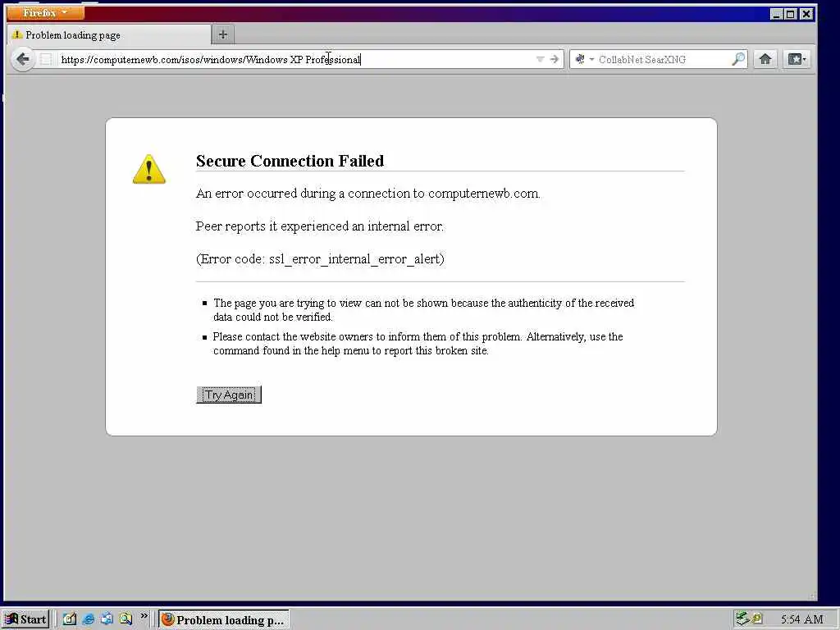Select the 'Problem loading page' tab

coord(109,34)
